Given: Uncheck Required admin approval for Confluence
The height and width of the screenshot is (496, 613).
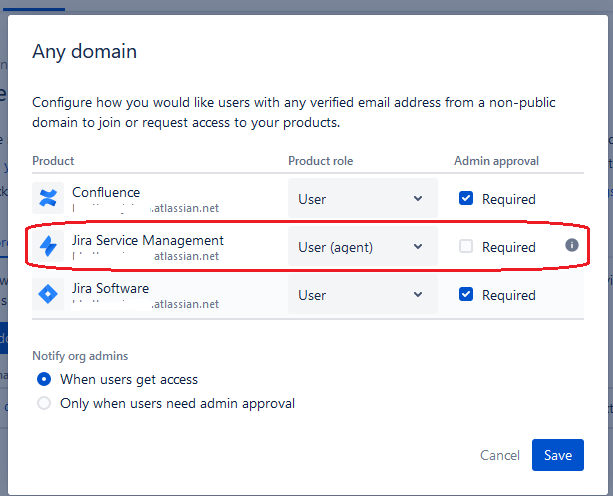Looking at the screenshot, I should click(466, 198).
